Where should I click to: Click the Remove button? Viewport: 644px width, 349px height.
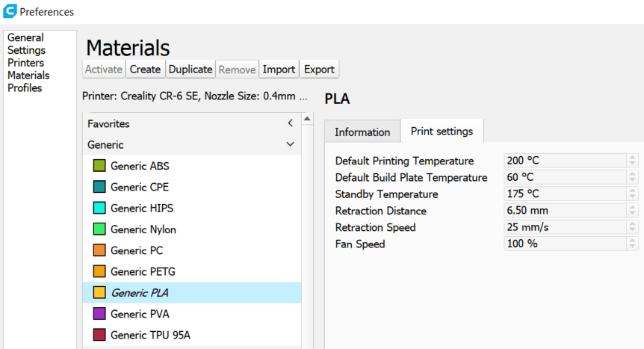tap(237, 69)
